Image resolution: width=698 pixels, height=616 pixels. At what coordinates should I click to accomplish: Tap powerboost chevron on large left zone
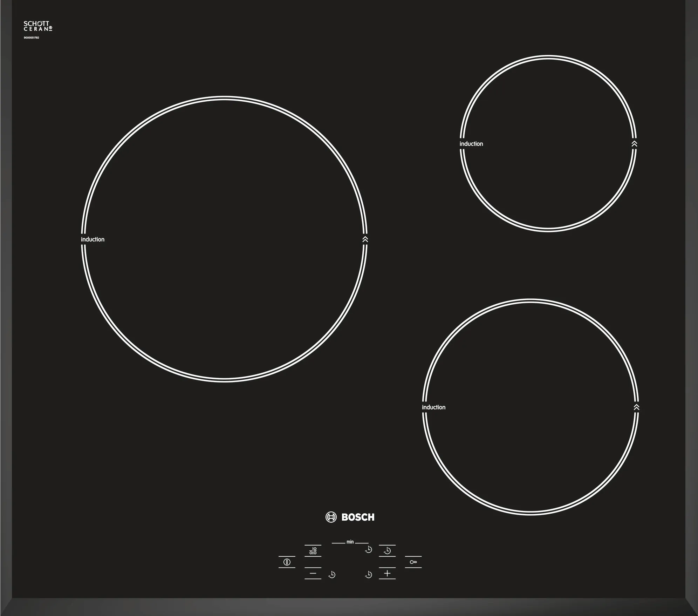[x=365, y=239]
